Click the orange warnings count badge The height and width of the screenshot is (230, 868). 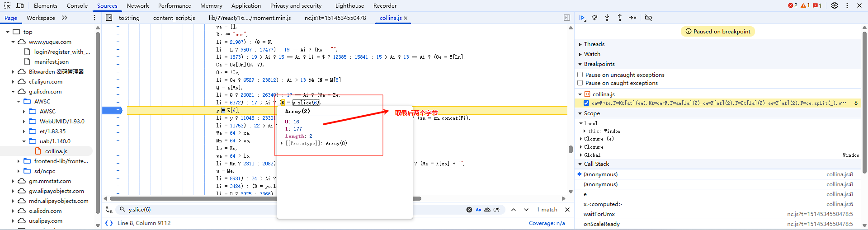pyautogui.click(x=805, y=5)
